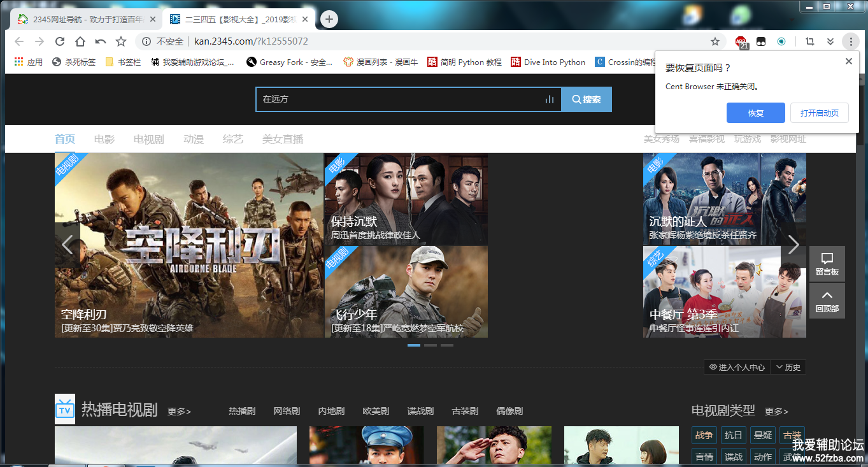
Task: Click 更多> next to 热播电视剧
Action: tap(179, 412)
